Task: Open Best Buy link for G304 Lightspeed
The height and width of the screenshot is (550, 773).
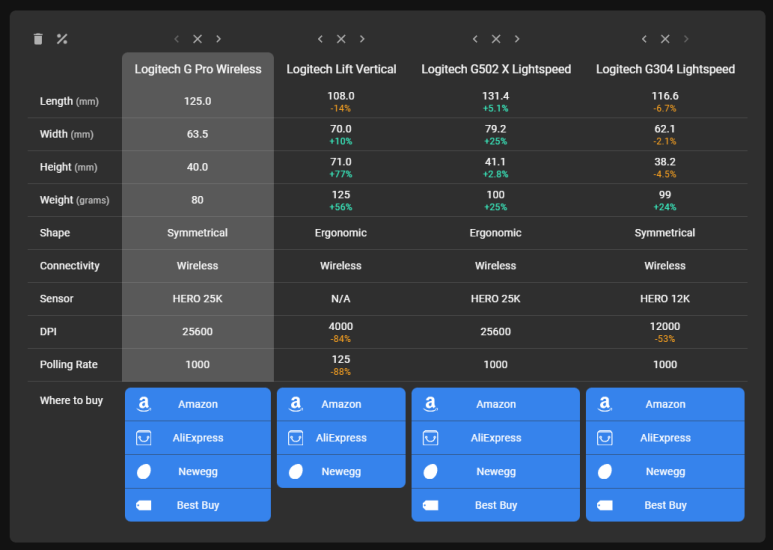Action: coord(665,505)
